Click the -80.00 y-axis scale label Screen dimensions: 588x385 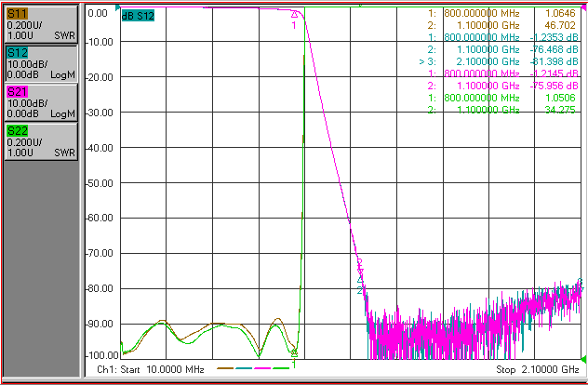tap(100, 288)
